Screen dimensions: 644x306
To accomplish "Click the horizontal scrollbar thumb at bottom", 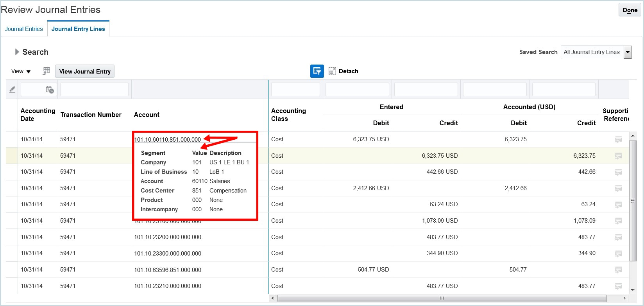I will tap(442, 298).
